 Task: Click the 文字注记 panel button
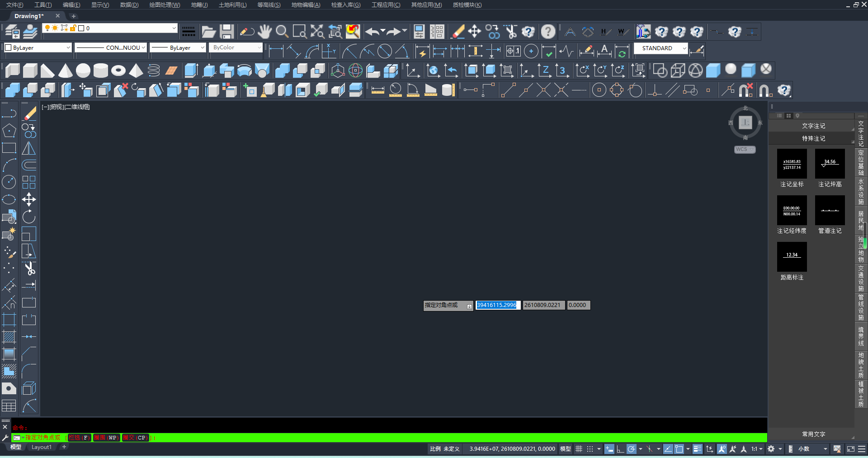tap(813, 126)
